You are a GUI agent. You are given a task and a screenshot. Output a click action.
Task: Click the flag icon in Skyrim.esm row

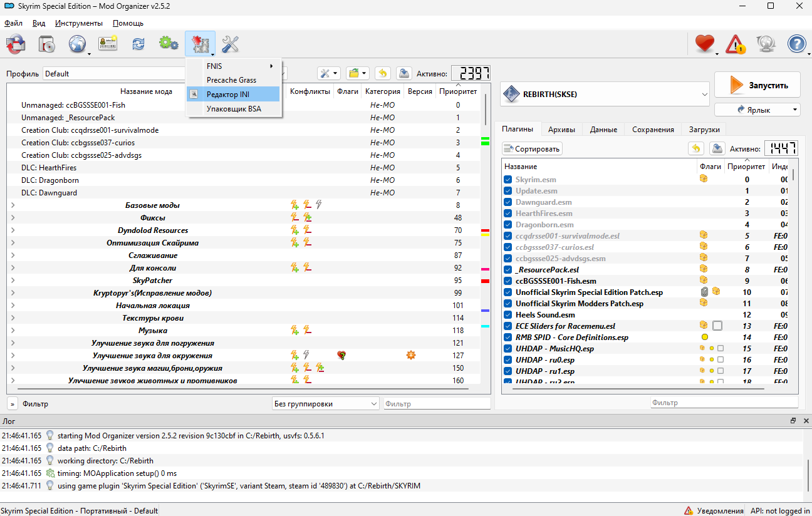pyautogui.click(x=704, y=179)
